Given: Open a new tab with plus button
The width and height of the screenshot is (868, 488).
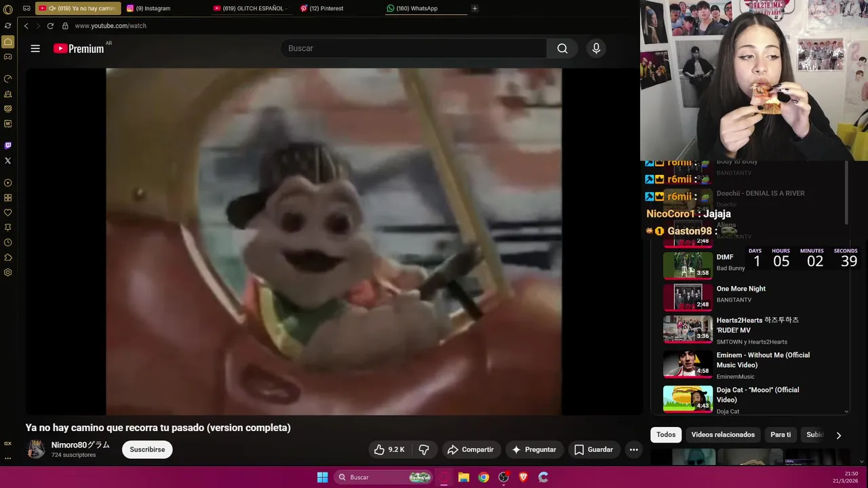Looking at the screenshot, I should 475,8.
